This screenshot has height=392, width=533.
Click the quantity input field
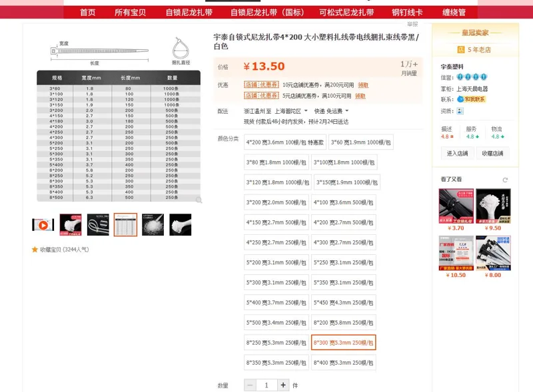pyautogui.click(x=266, y=385)
